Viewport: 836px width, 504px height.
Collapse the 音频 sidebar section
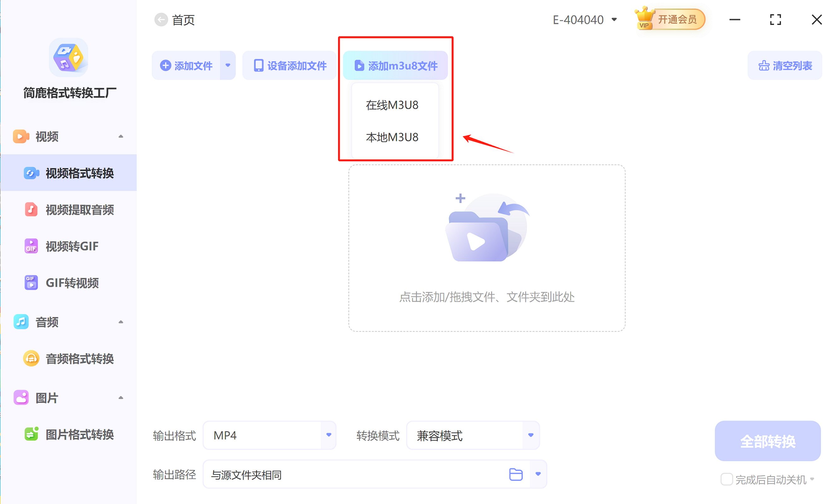point(120,322)
